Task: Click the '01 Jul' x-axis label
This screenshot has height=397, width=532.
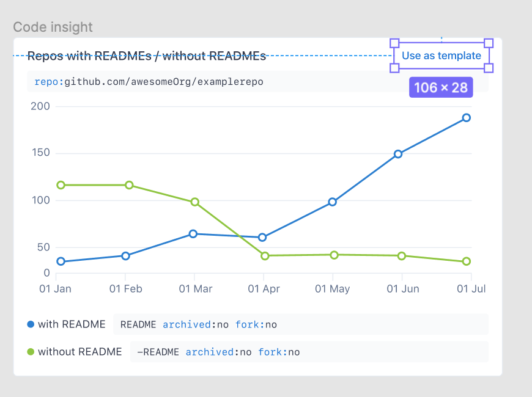Action: pyautogui.click(x=471, y=289)
